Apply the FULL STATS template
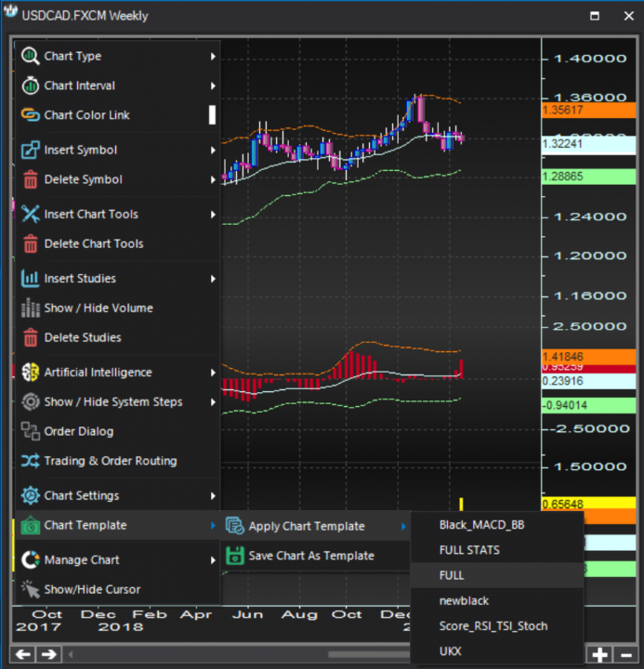 click(497, 550)
